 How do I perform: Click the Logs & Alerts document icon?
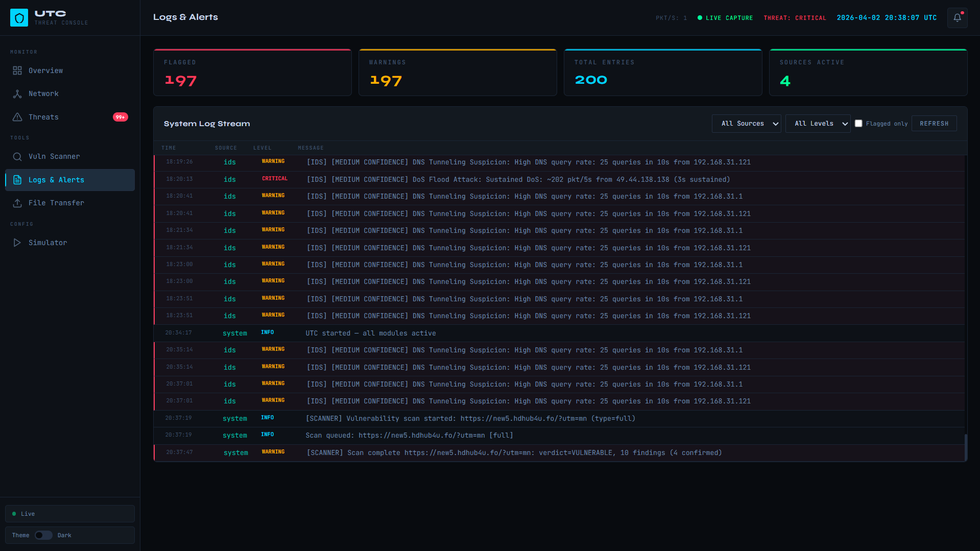pos(17,180)
